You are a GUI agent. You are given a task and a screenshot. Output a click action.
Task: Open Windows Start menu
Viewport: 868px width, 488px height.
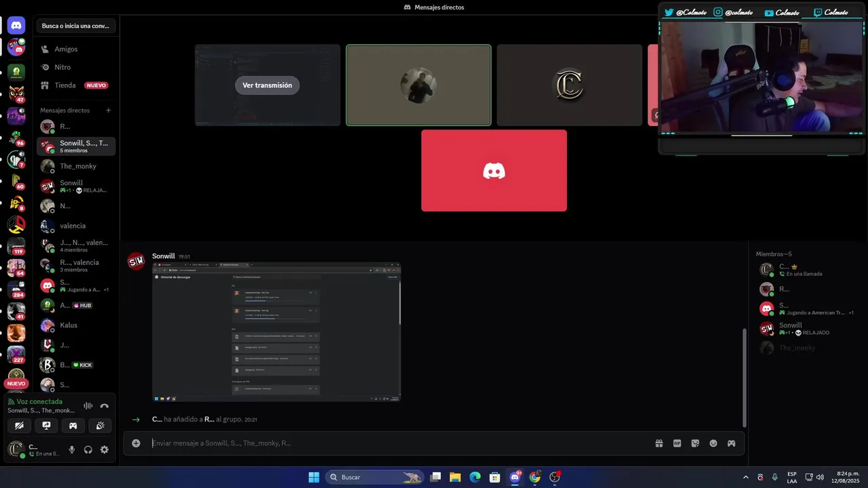[x=314, y=477]
